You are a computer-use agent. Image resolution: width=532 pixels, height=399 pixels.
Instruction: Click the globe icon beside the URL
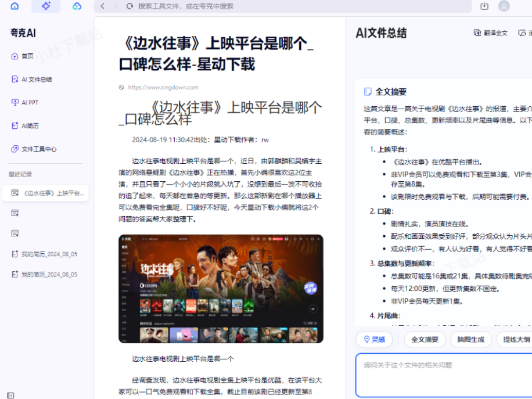point(121,88)
